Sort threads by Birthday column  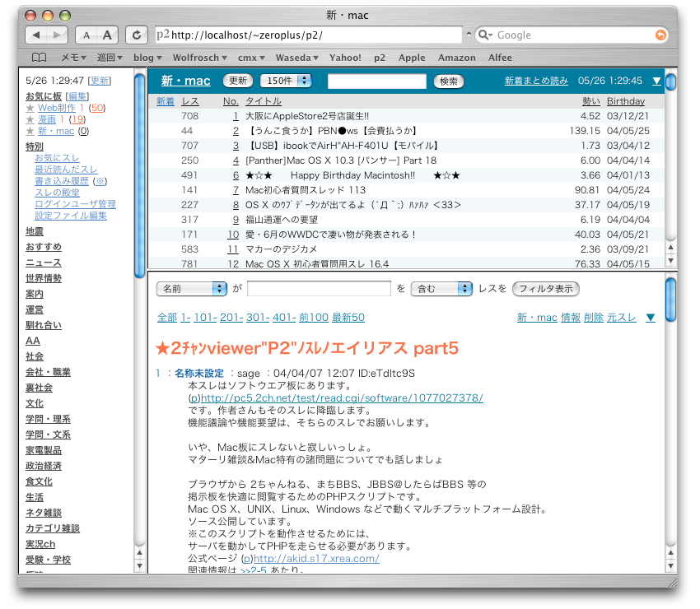point(625,101)
